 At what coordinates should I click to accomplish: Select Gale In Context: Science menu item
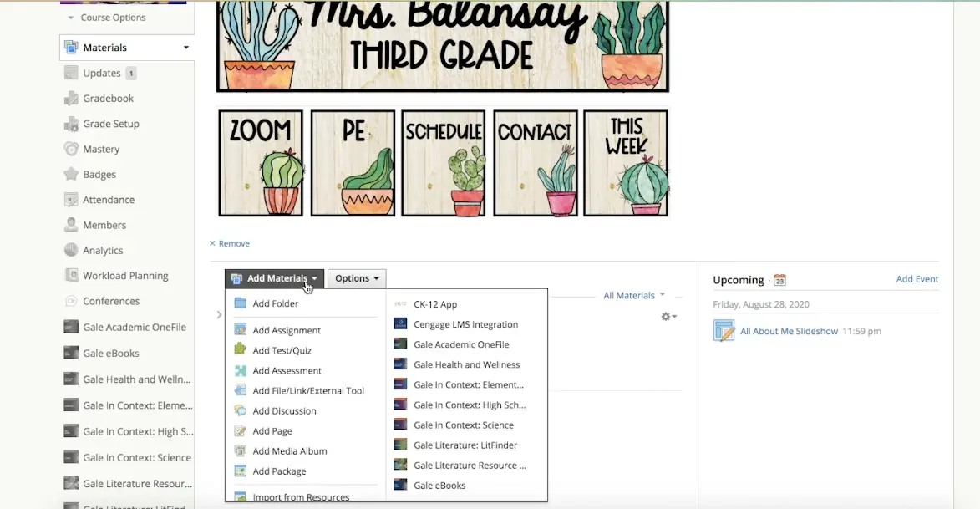[463, 425]
